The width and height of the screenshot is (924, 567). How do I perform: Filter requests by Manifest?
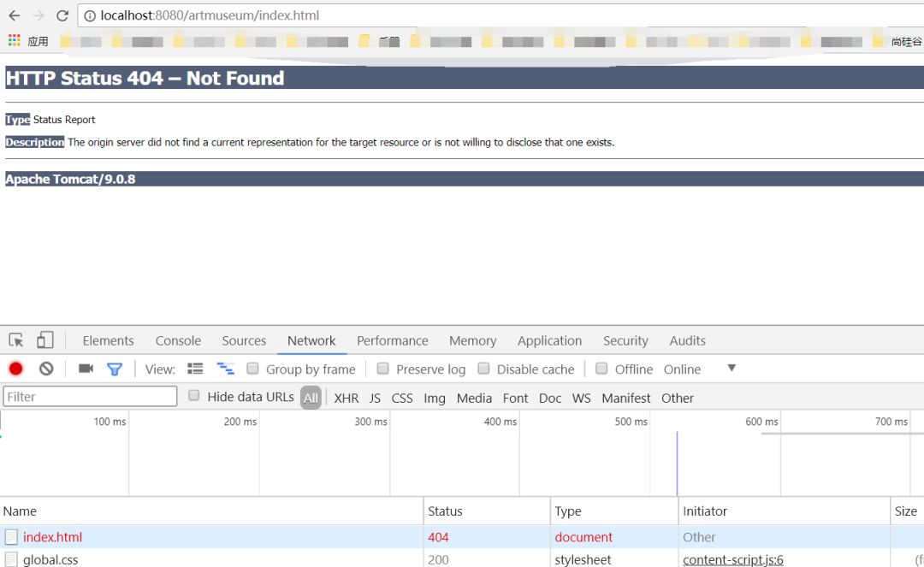coord(625,398)
